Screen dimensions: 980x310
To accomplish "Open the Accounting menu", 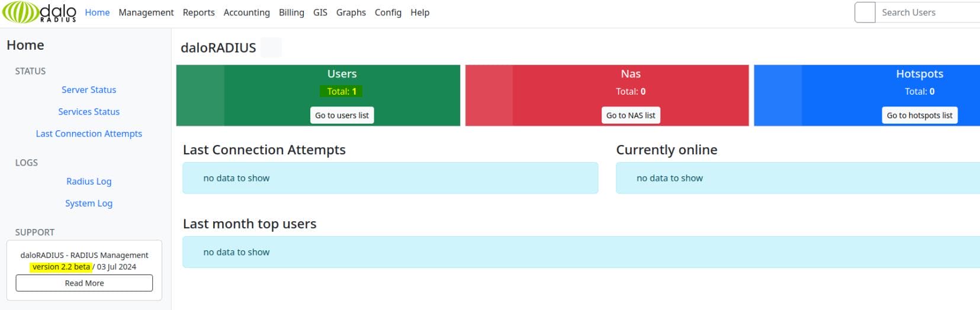I will coord(246,12).
